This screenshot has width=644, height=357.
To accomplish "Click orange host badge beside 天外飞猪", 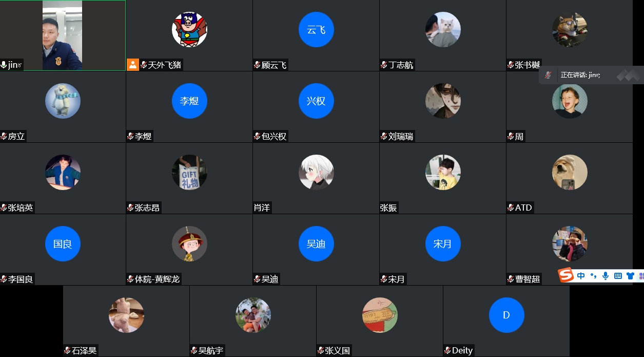I will coord(133,65).
